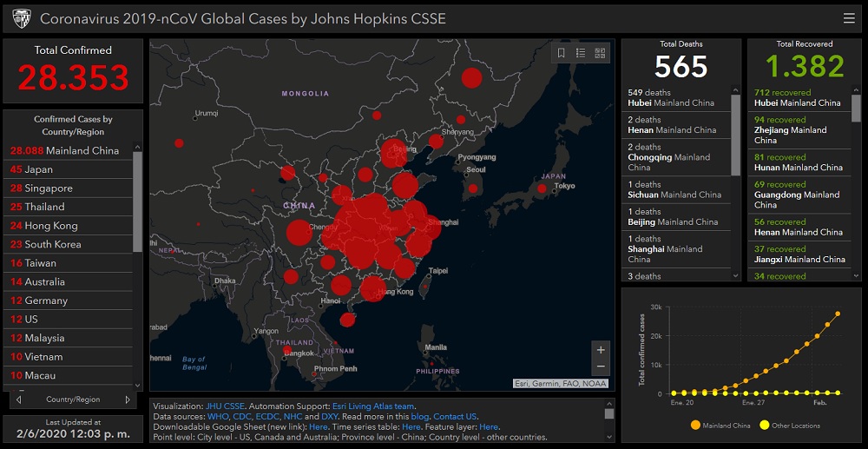868x449 pixels.
Task: Go to the next Country/Region tab arrow
Action: 128,400
